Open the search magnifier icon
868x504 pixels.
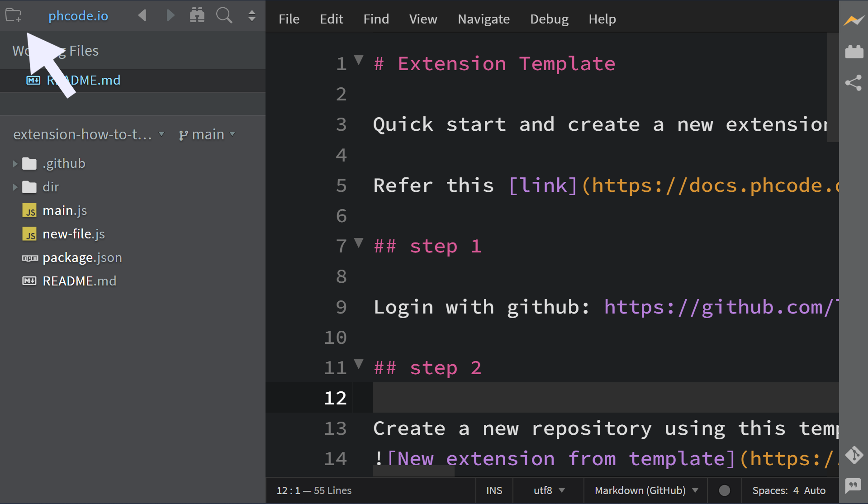click(x=224, y=15)
